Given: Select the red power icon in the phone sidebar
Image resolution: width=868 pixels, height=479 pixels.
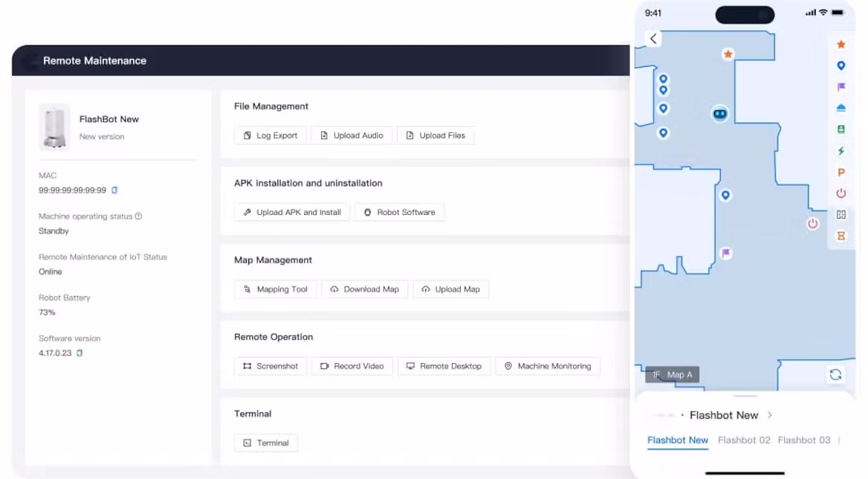Looking at the screenshot, I should (x=841, y=193).
